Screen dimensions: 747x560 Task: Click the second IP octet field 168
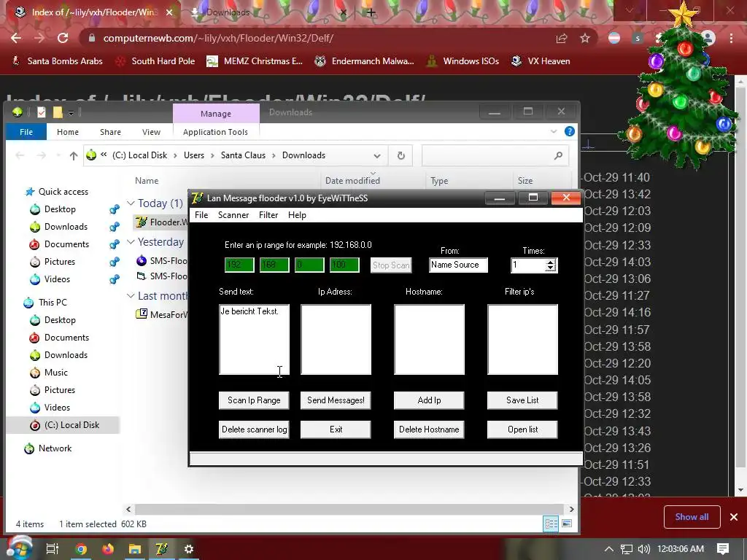point(274,265)
